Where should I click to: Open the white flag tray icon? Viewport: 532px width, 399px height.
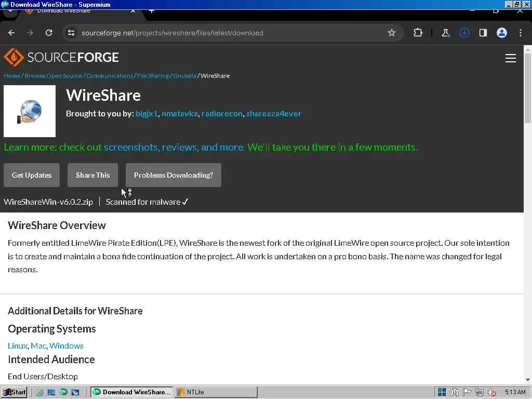click(x=467, y=392)
